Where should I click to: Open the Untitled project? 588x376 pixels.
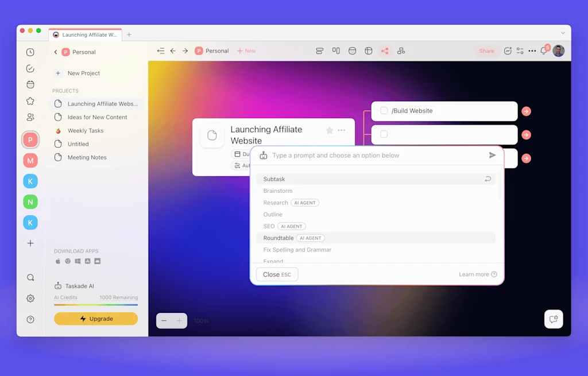coord(96,144)
